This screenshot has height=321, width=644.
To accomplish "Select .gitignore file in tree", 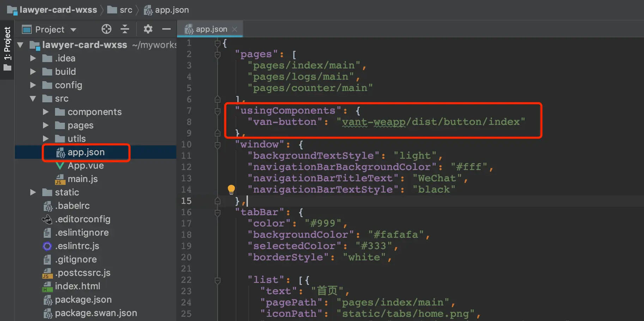I will pos(76,259).
